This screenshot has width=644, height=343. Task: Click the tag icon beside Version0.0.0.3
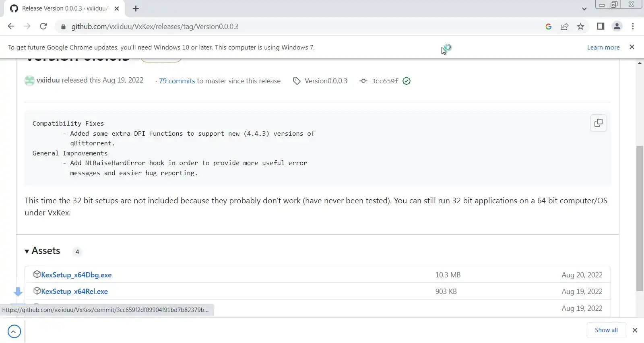tap(297, 81)
